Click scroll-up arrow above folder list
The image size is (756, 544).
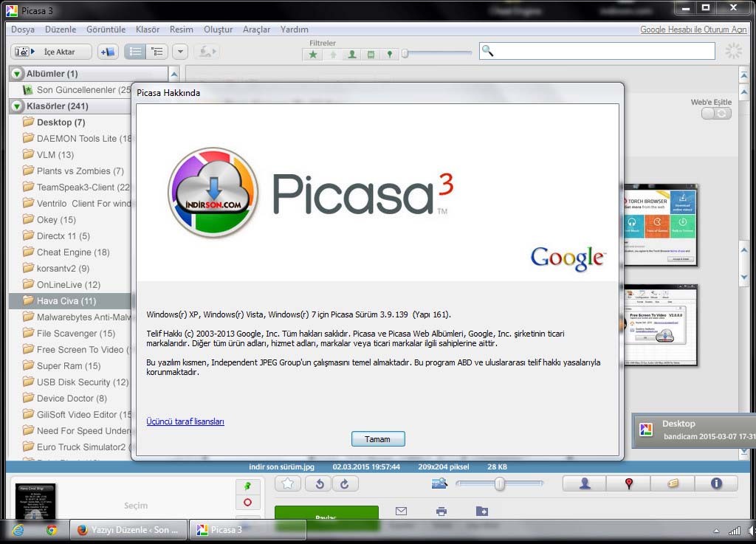coord(174,74)
